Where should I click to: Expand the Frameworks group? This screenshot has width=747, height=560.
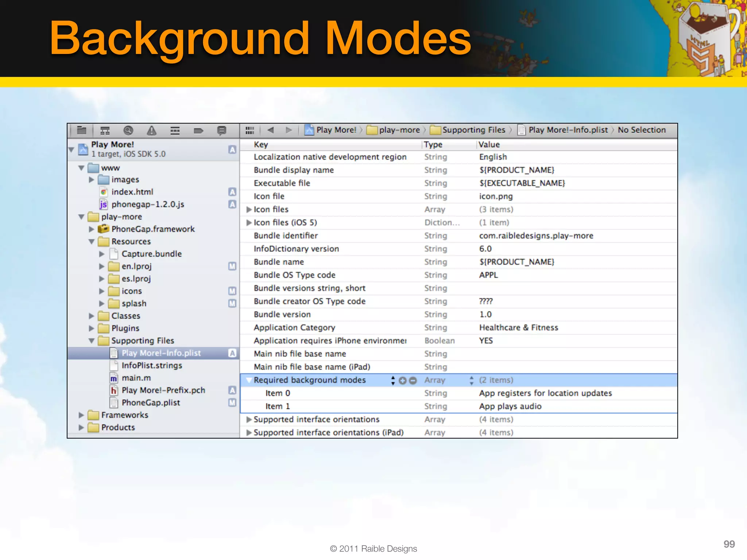pos(81,415)
